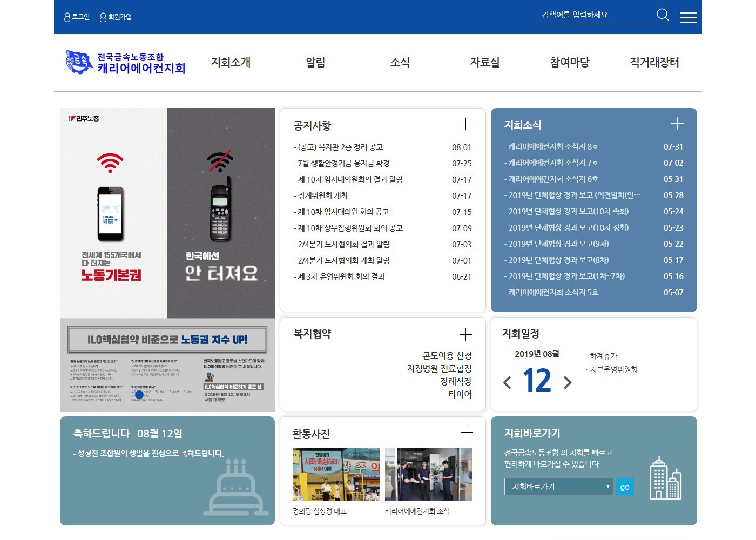The height and width of the screenshot is (540, 756).
Task: Open the 지회바로가기 dropdown
Action: tap(558, 487)
